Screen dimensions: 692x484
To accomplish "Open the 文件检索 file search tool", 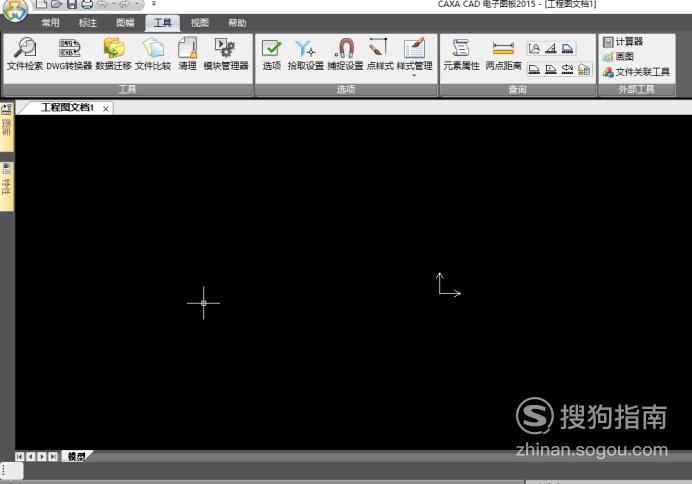I will (x=25, y=54).
